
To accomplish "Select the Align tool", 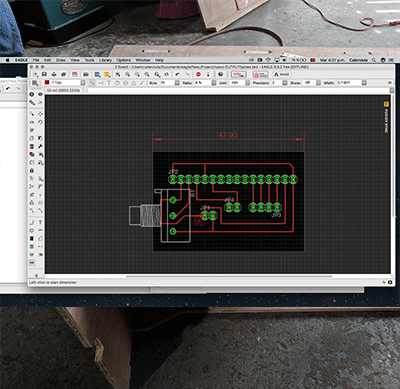I will pos(32,130).
